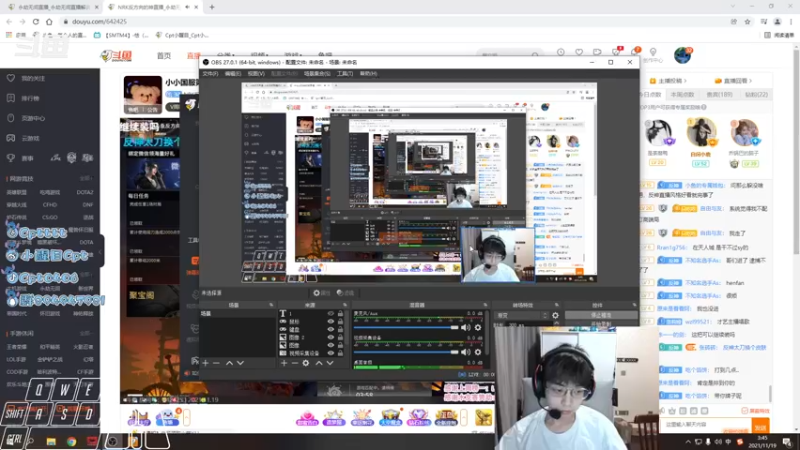The width and height of the screenshot is (800, 450).
Task: Open OBS 文件(F) menu
Action: click(210, 74)
